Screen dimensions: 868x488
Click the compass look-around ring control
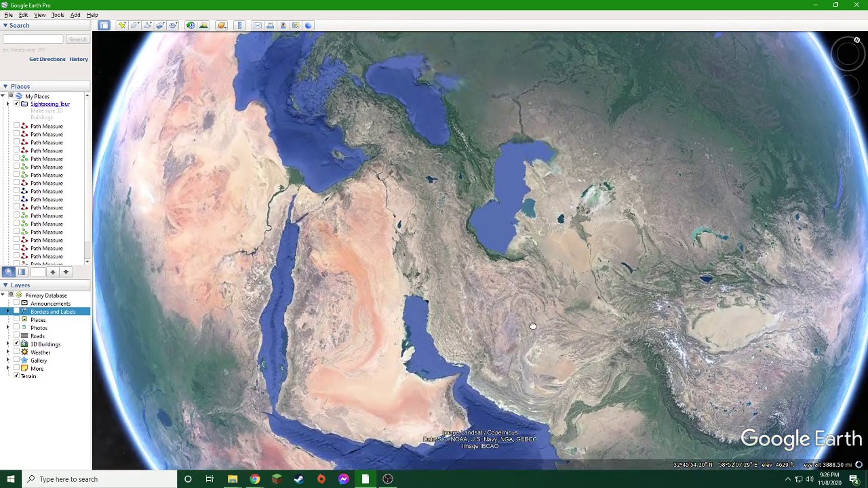point(848,54)
